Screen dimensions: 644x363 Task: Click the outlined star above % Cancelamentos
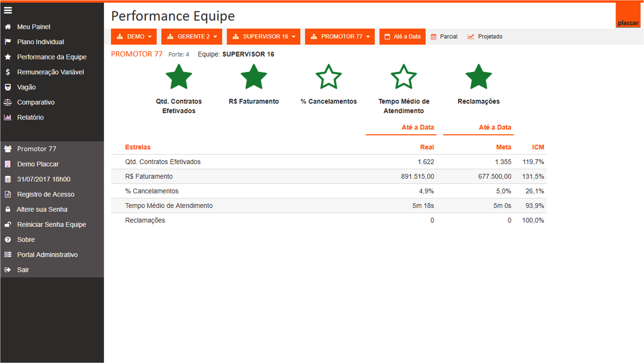pyautogui.click(x=329, y=77)
